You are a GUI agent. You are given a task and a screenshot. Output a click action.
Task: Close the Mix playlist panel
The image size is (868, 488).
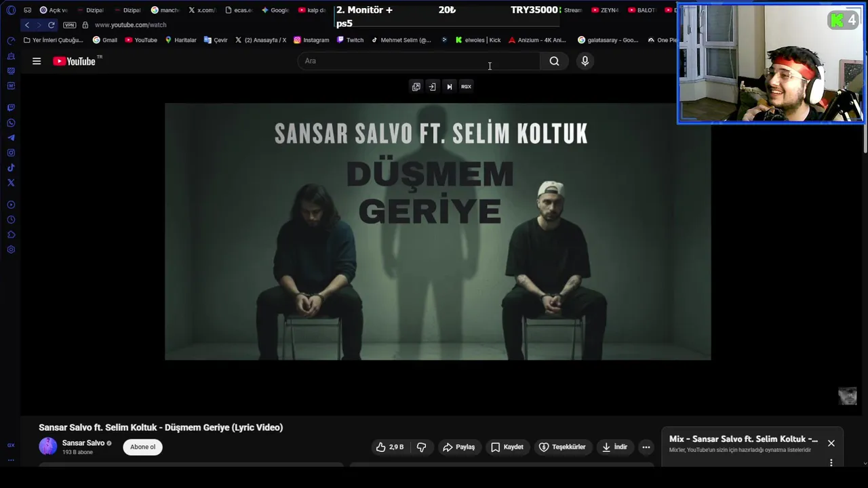831,443
